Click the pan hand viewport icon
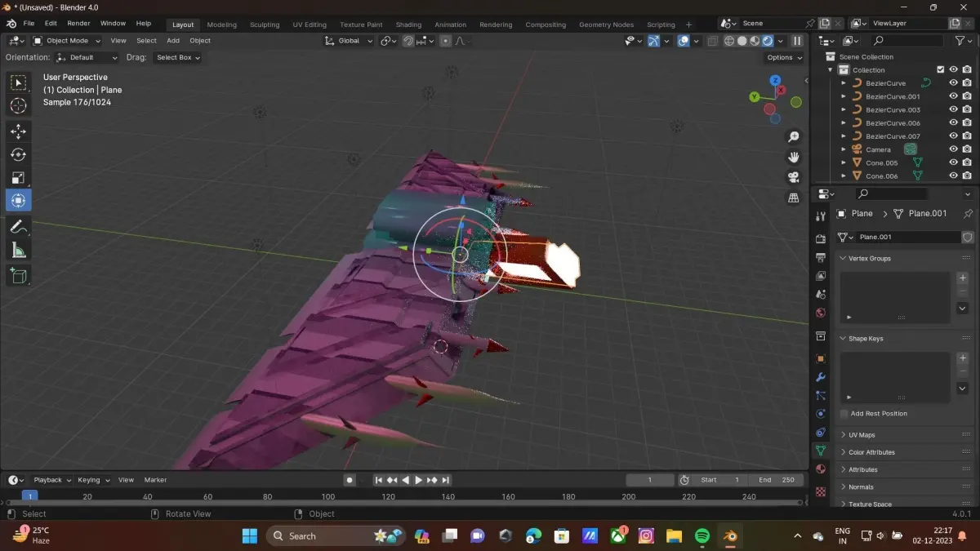Screen dimensions: 980x551 pos(793,157)
